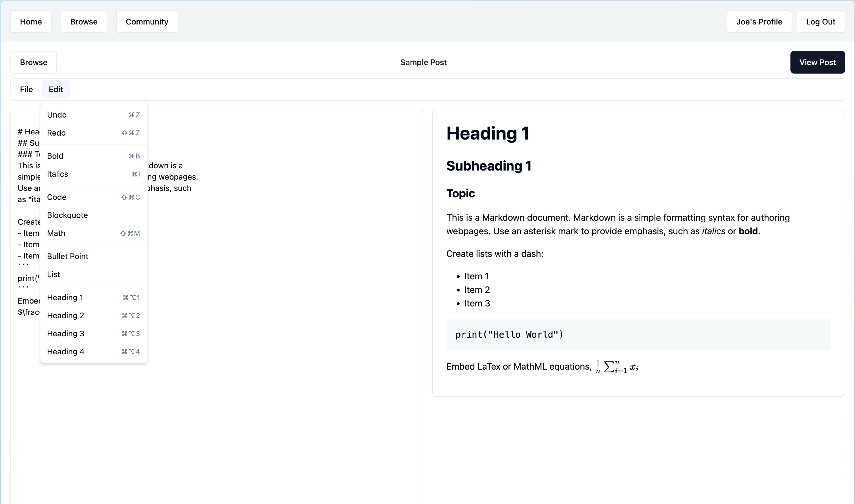Viewport: 855px width, 504px height.
Task: Click the Browse button above the File menu
Action: (34, 62)
